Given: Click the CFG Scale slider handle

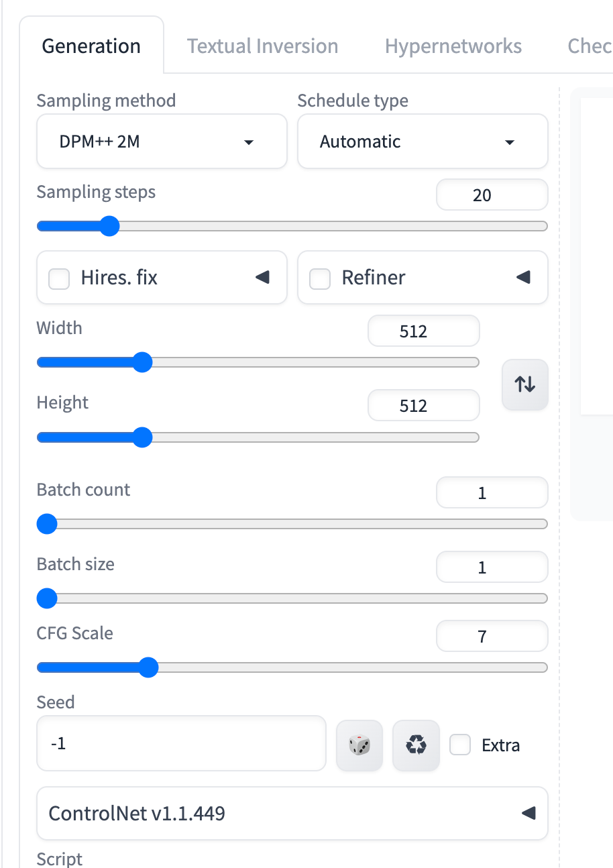Looking at the screenshot, I should point(148,667).
